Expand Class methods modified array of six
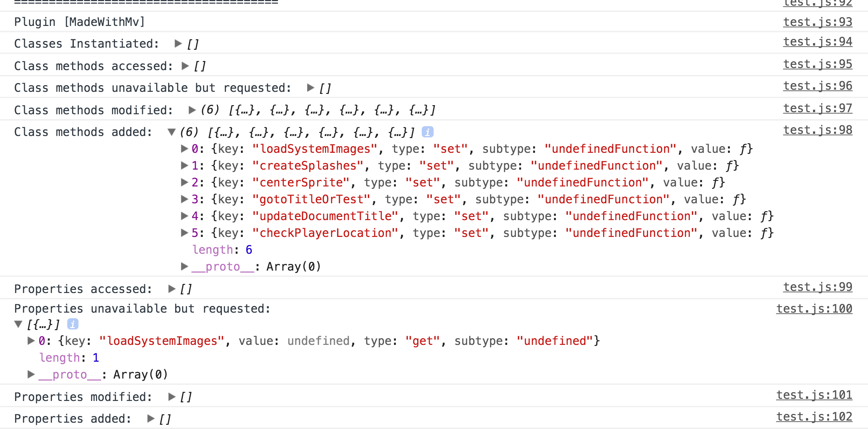The height and width of the screenshot is (429, 868). [x=192, y=110]
